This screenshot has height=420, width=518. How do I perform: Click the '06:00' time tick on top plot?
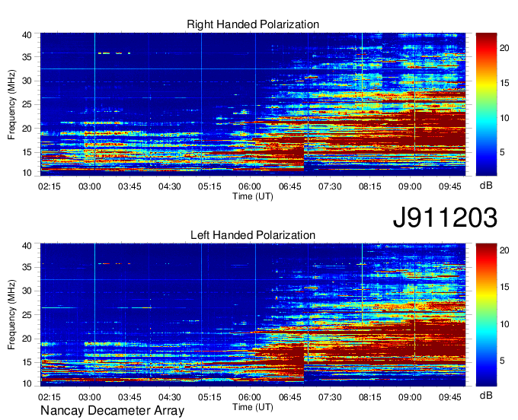click(249, 186)
